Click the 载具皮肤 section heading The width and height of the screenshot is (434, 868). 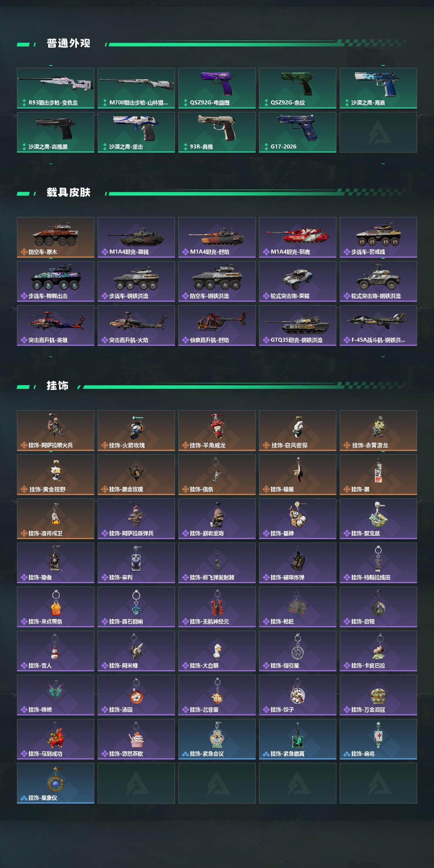[68, 193]
